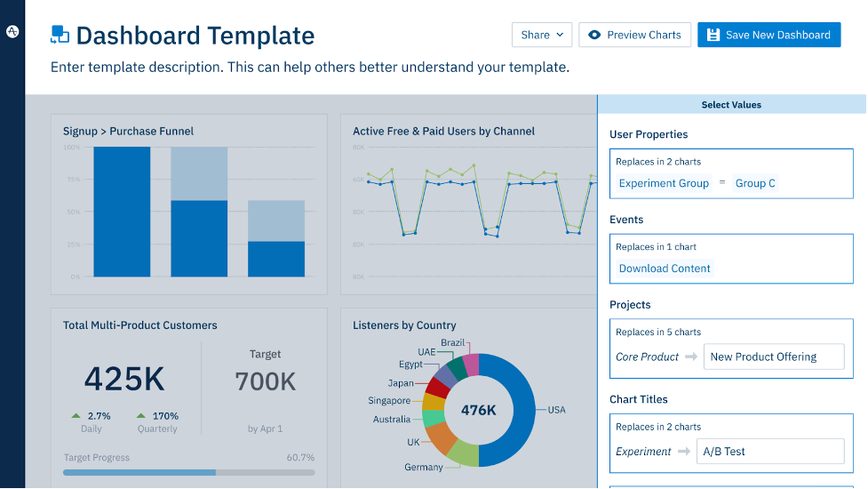Select the Group C value chip
This screenshot has width=868, height=489.
[x=755, y=183]
